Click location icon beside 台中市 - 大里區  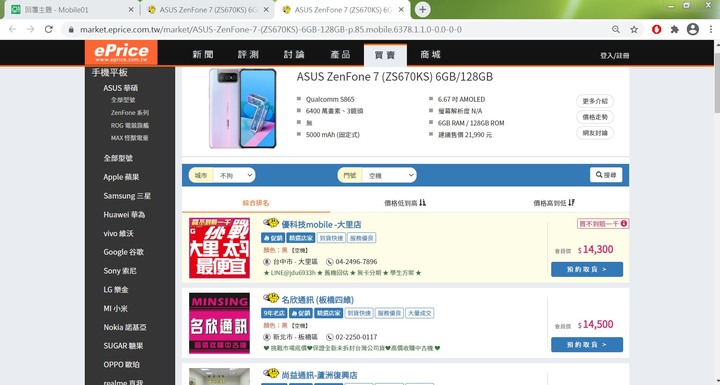[267, 262]
